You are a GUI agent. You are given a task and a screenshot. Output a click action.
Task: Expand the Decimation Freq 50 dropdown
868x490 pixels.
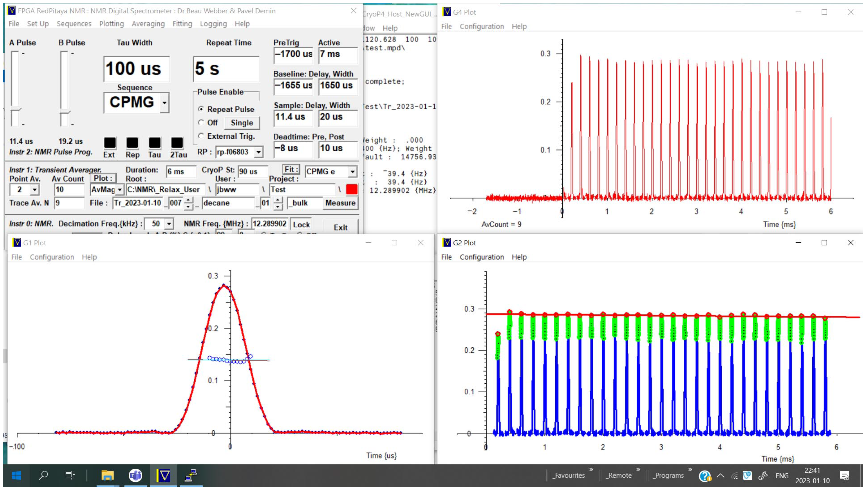pyautogui.click(x=169, y=224)
